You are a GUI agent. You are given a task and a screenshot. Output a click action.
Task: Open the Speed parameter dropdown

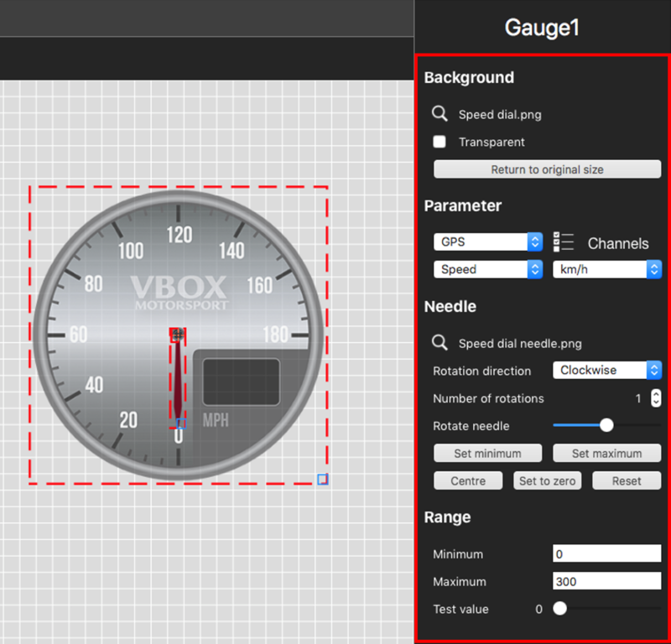click(488, 269)
